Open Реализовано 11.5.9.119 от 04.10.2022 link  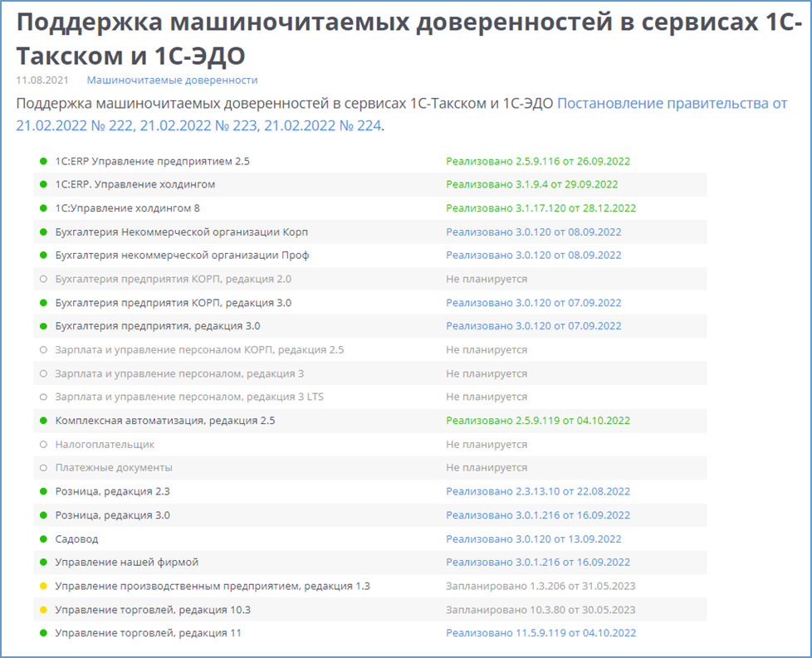(541, 633)
